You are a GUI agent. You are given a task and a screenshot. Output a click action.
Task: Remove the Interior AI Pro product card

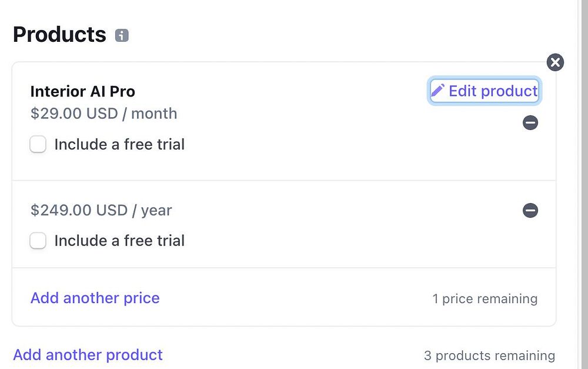coord(555,62)
